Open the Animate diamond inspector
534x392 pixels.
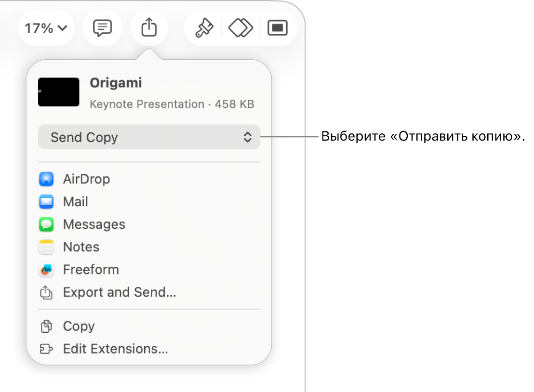point(240,28)
